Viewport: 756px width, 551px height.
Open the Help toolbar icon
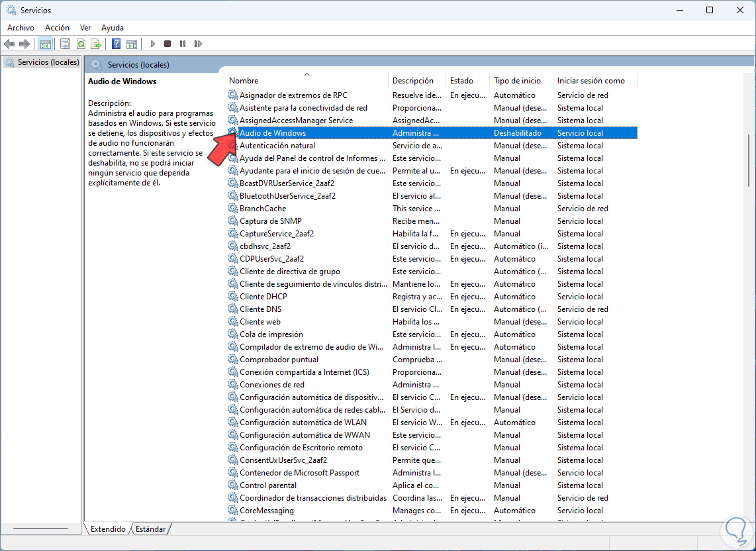coord(117,44)
